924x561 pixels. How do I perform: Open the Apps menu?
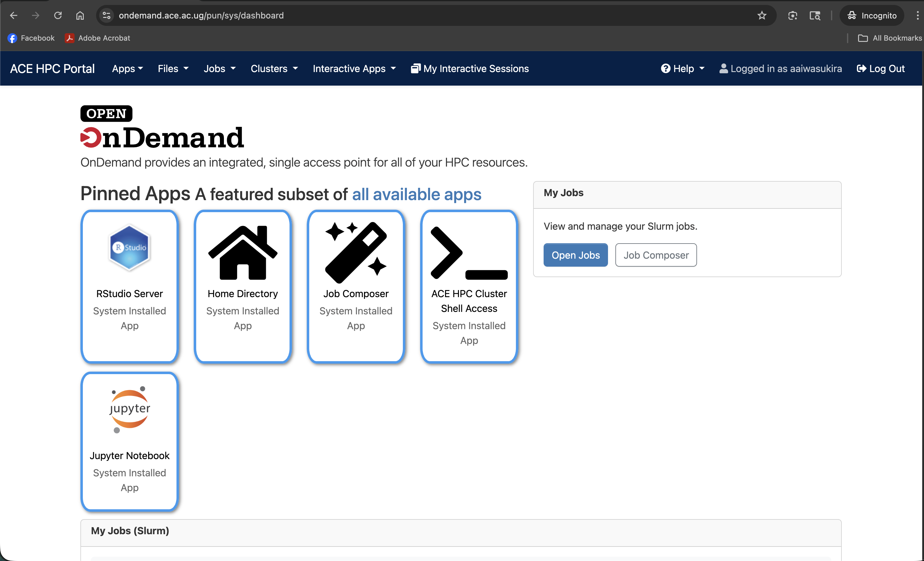pos(127,68)
